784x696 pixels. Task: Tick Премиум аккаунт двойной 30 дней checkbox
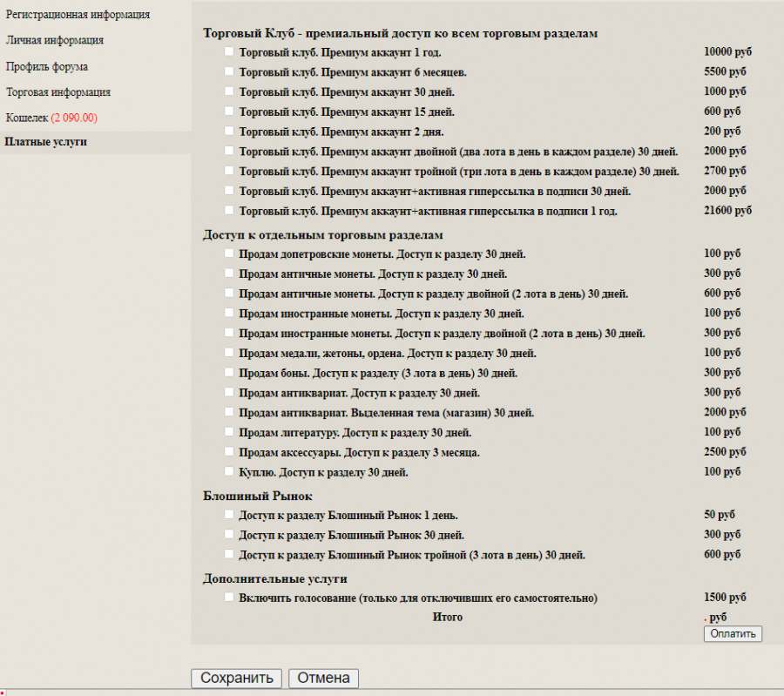[229, 151]
